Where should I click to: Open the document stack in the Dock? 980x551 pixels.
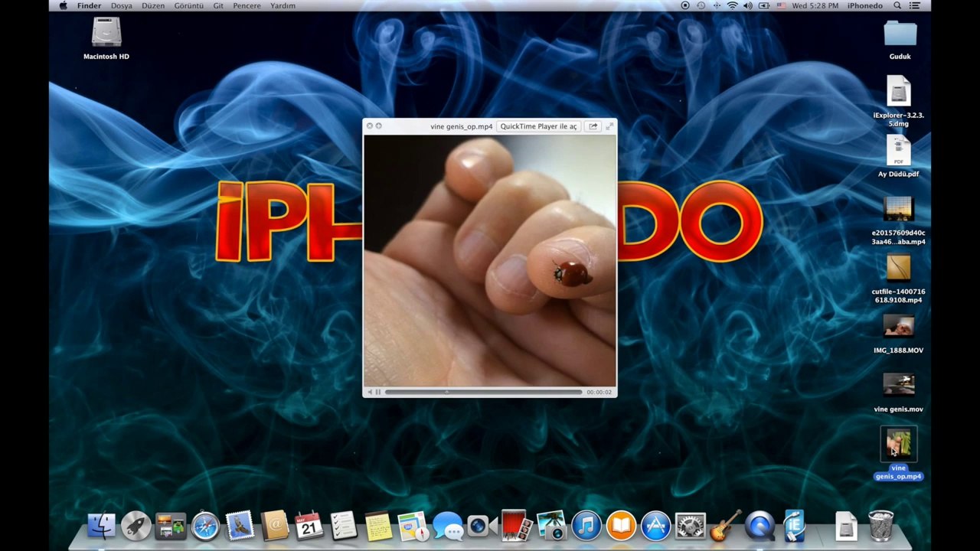pyautogui.click(x=846, y=526)
